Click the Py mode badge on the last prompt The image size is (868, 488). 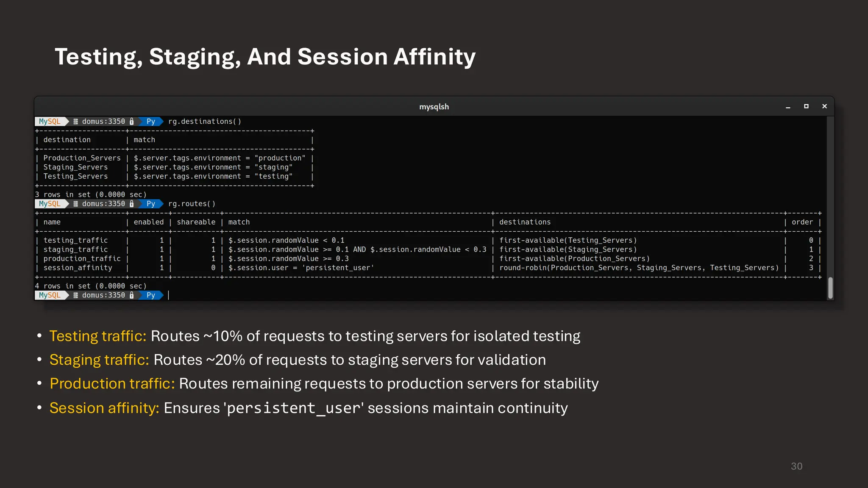pos(151,295)
